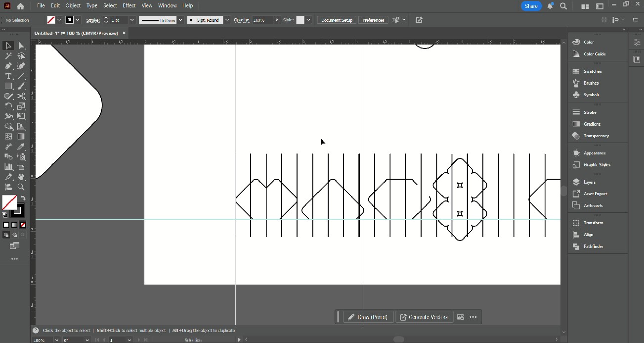Open zoom level dropdown in status bar
The image size is (644, 343).
tap(56, 340)
